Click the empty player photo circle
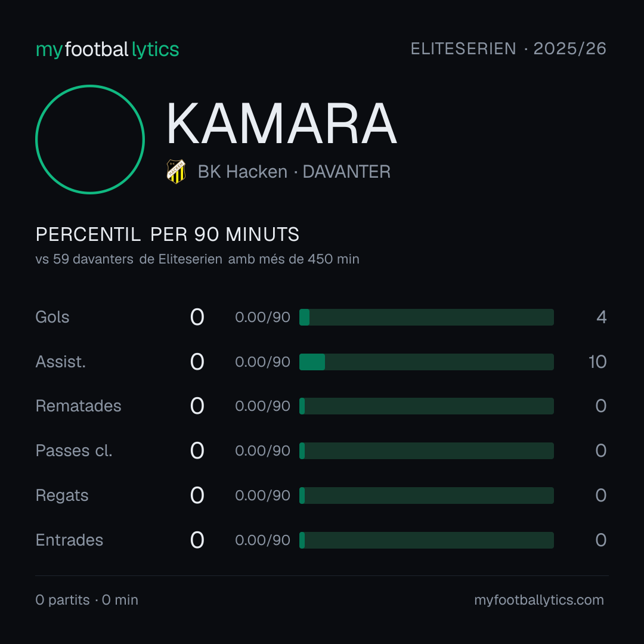The width and height of the screenshot is (644, 644). click(90, 140)
